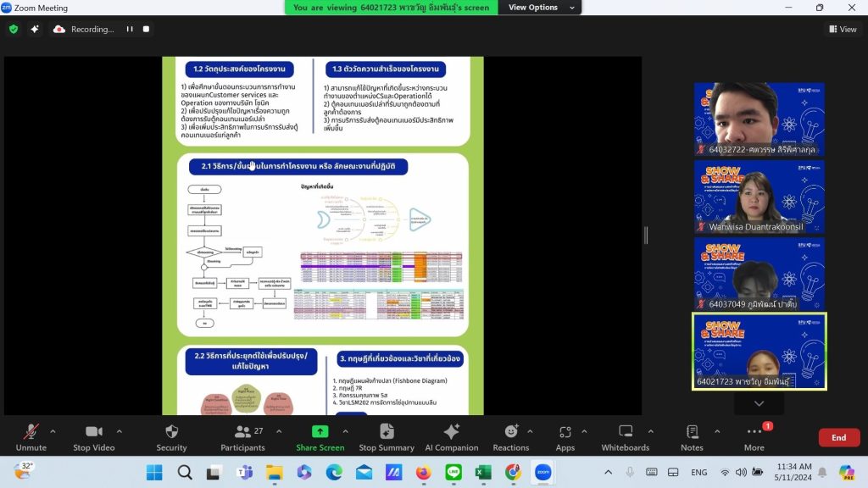Select the 64032722 participant video tile
The height and width of the screenshot is (488, 868).
(759, 119)
